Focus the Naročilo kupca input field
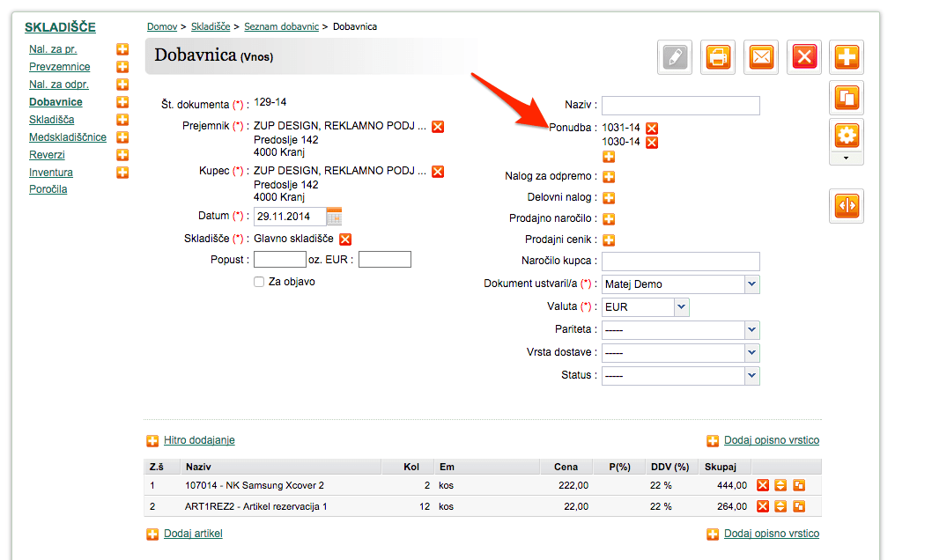The image size is (932, 560). (681, 262)
